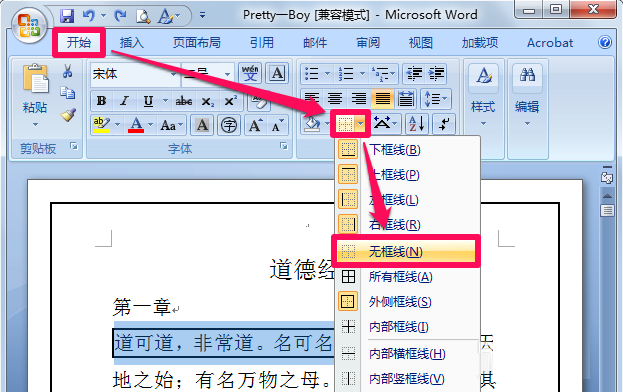Select 外侧框线(S) menu item
This screenshot has width=623, height=392.
(x=406, y=301)
